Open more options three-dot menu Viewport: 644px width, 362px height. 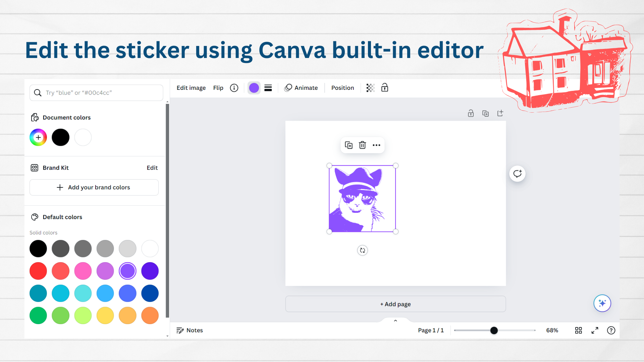[376, 145]
